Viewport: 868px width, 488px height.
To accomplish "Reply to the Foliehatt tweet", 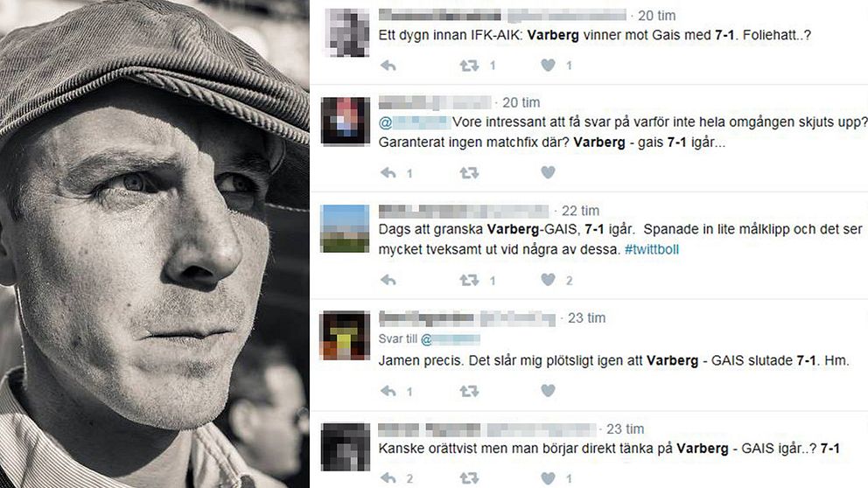I will 388,66.
